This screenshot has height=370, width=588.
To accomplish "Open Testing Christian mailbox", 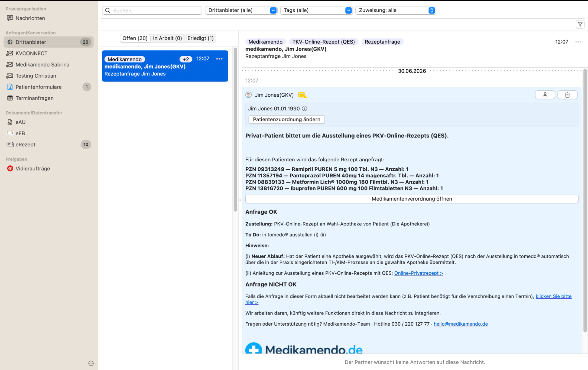I will [x=48, y=75].
